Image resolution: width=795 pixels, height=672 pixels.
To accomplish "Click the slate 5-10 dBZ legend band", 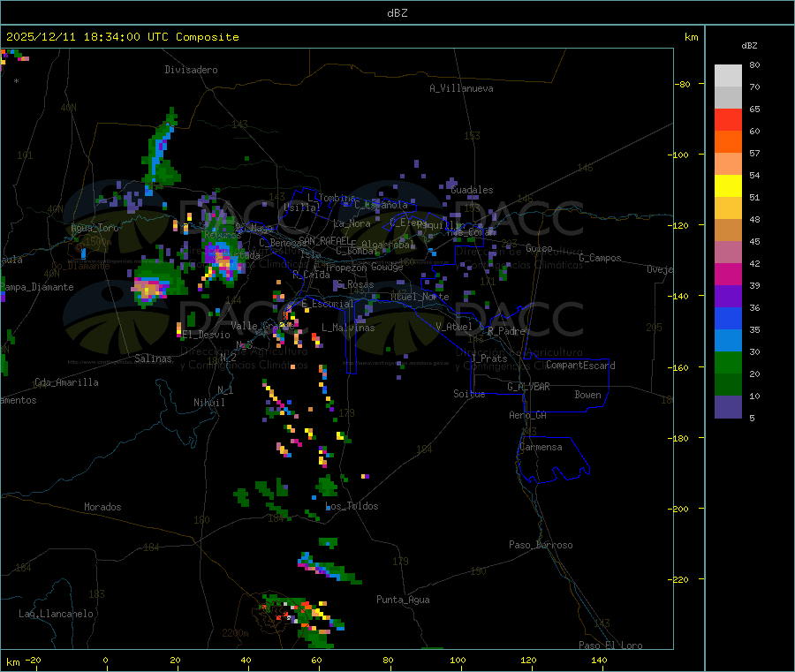I will pyautogui.click(x=728, y=407).
